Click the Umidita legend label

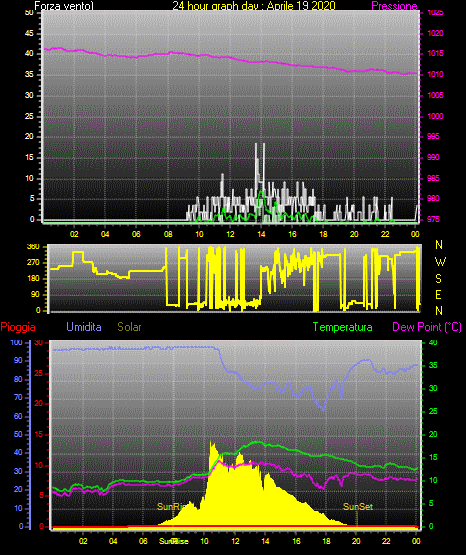pos(84,327)
